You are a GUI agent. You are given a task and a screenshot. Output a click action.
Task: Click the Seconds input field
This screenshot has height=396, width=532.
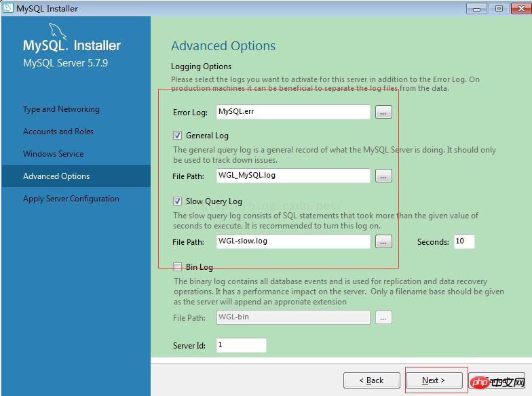click(464, 241)
